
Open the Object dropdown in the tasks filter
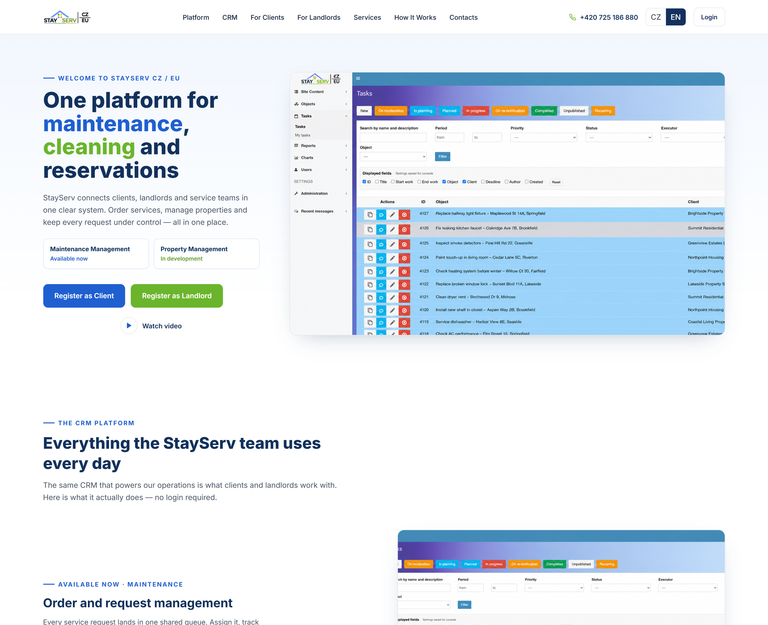(x=393, y=157)
